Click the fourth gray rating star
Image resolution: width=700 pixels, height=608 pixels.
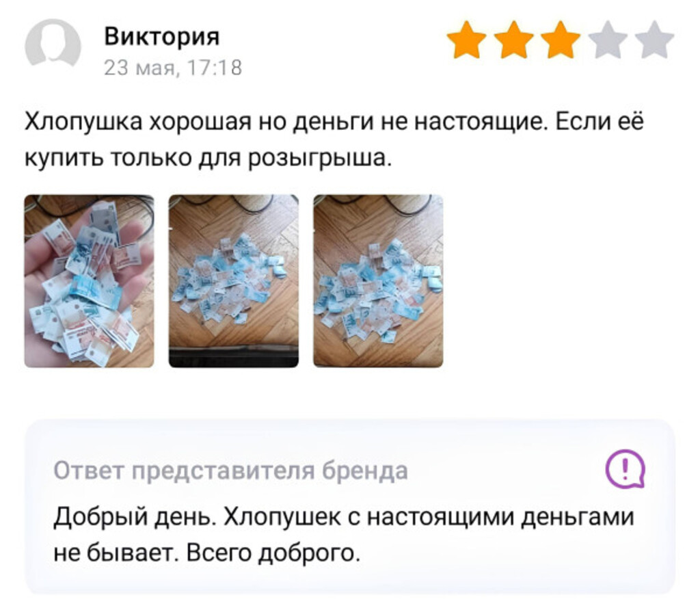click(x=608, y=40)
